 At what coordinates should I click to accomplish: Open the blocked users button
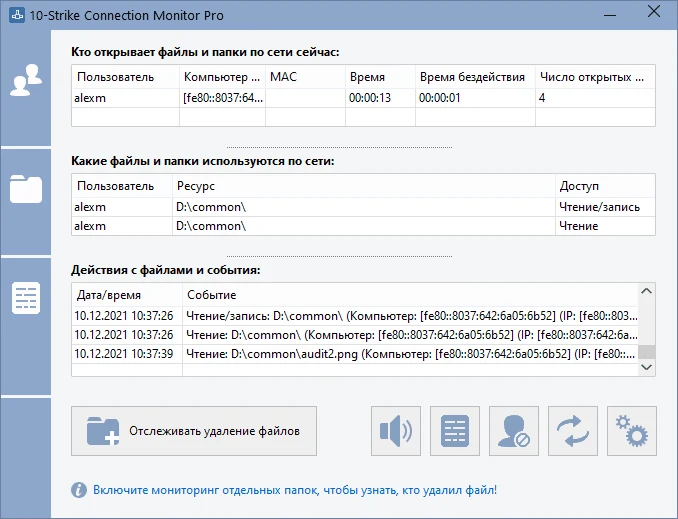pos(514,431)
